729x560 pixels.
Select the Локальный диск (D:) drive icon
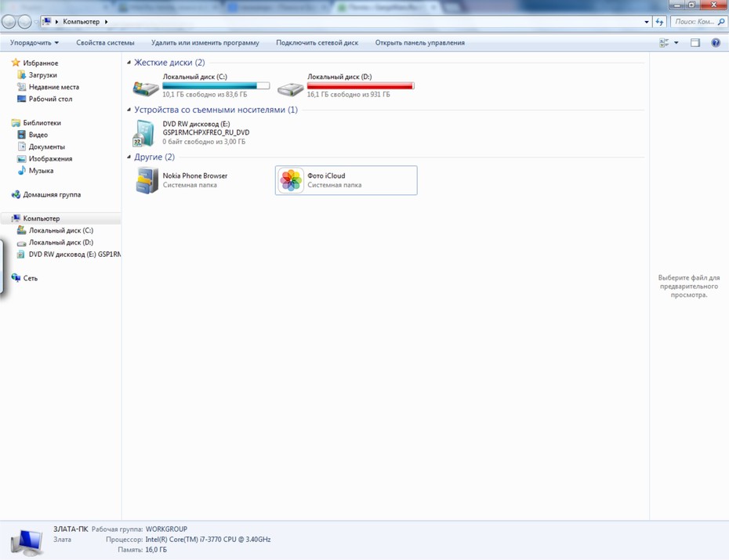coord(291,89)
